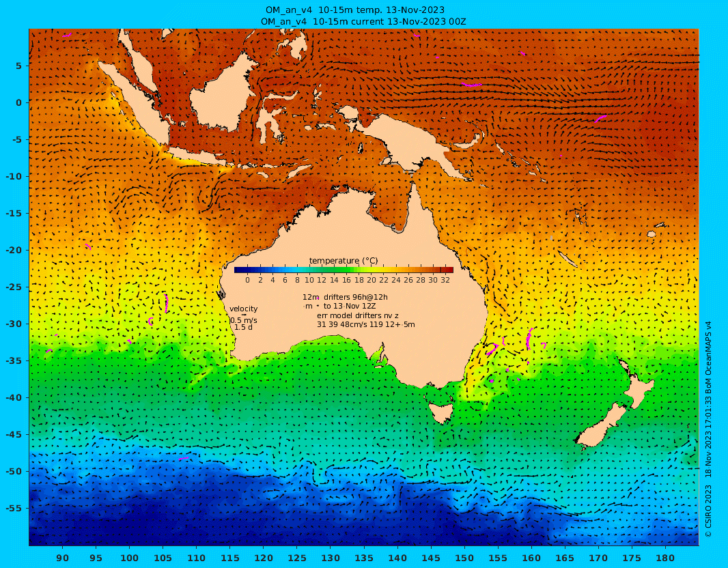Click latitude axis label '5'
This screenshot has width=728, height=568.
click(18, 66)
